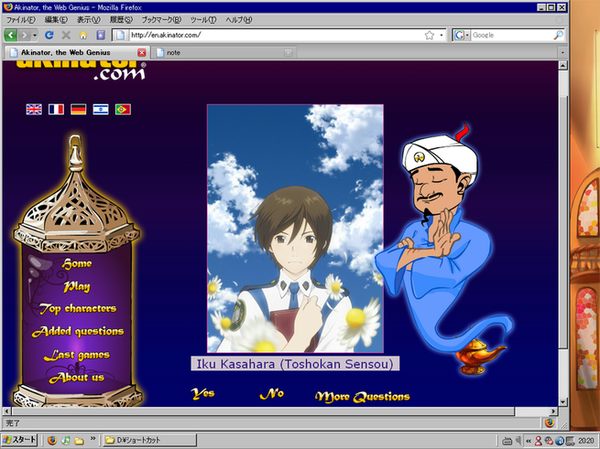The width and height of the screenshot is (600, 449).
Task: Open the search engine selector dropdown
Action: [461, 35]
